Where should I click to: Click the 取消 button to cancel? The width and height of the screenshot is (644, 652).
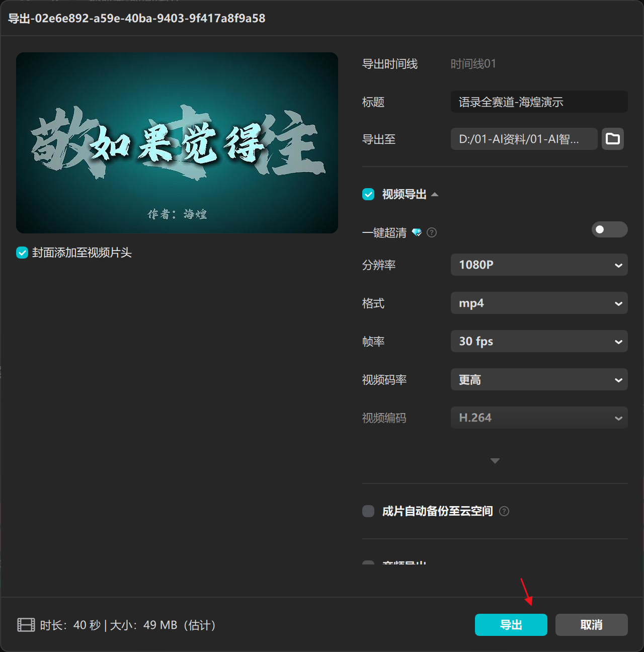(x=591, y=625)
